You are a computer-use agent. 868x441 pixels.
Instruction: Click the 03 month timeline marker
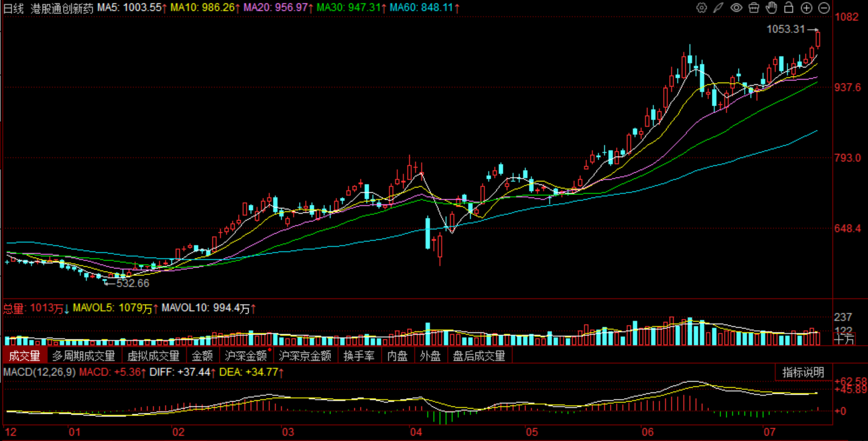pyautogui.click(x=287, y=432)
